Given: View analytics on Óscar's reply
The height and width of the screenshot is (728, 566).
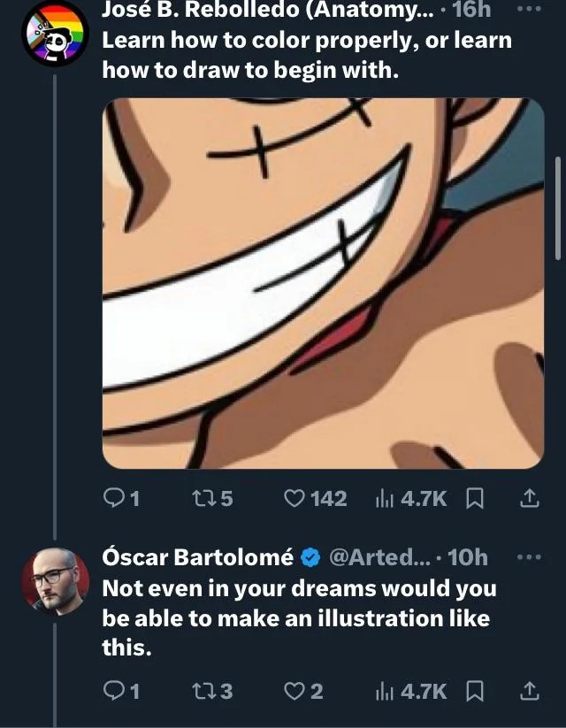Looking at the screenshot, I should pyautogui.click(x=386, y=691).
